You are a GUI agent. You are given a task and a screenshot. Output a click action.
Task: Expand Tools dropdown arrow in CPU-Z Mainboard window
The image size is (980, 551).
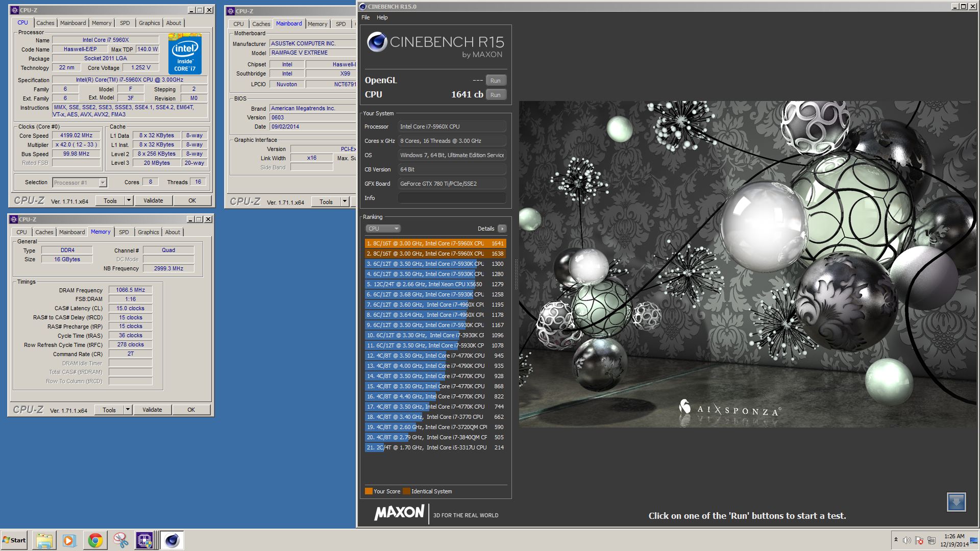pyautogui.click(x=345, y=202)
